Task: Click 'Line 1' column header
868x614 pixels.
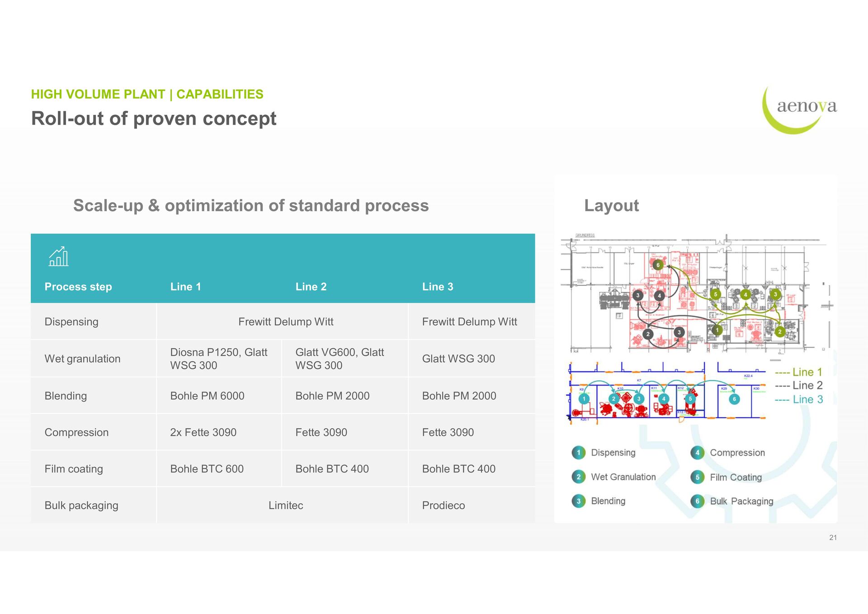Action: pos(185,287)
